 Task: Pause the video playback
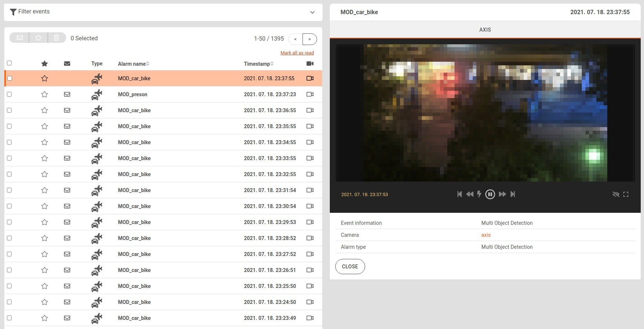point(490,194)
